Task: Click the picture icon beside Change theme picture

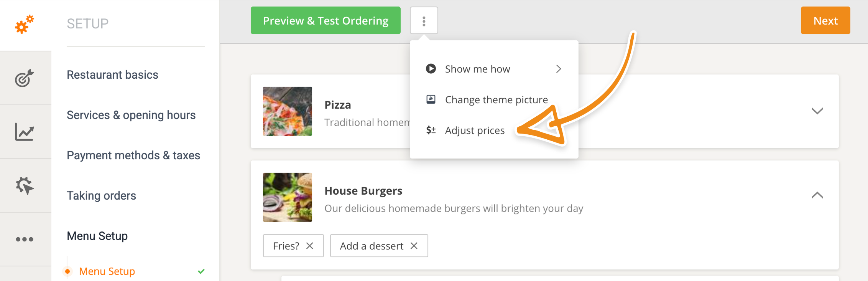Action: 431,99
